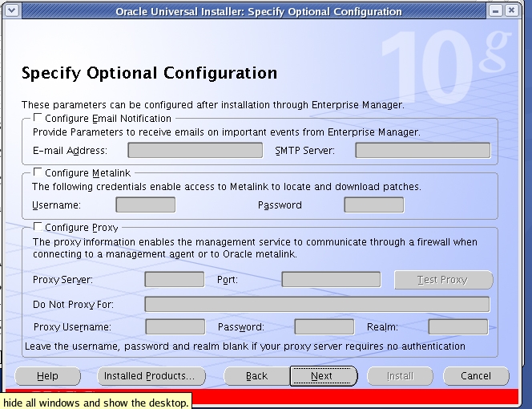Click the E-mail Address field
Viewport: 532px width, 409px height.
(x=195, y=150)
